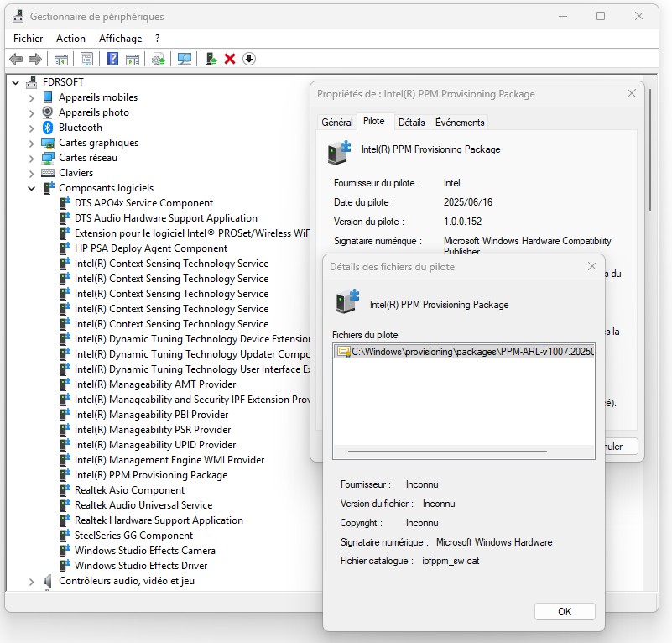Open the Action menu
Viewport: 672px width, 643px height.
click(70, 39)
